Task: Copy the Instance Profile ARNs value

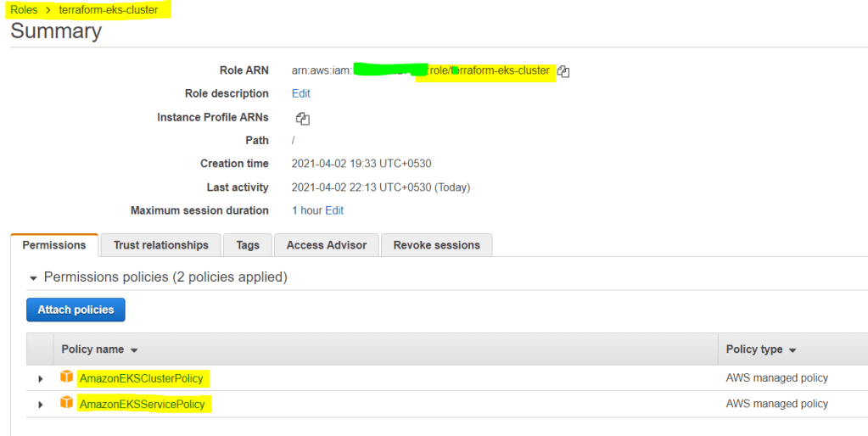Action: pyautogui.click(x=302, y=118)
